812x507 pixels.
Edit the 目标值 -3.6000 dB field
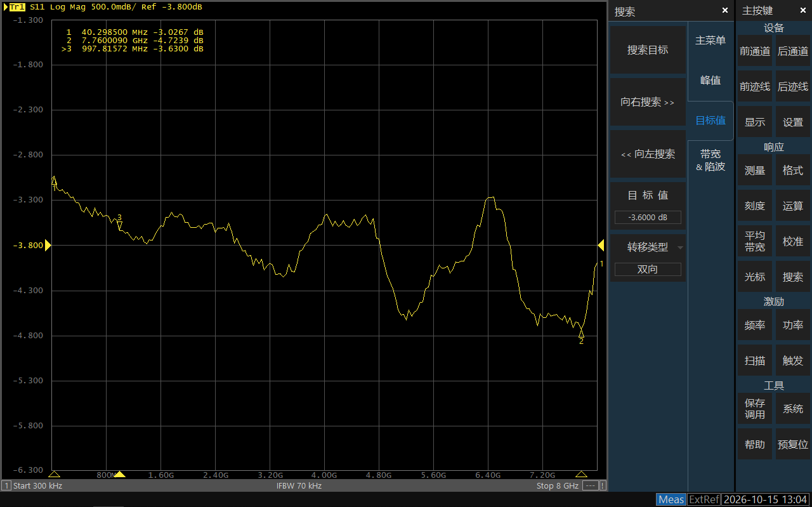[x=648, y=218]
